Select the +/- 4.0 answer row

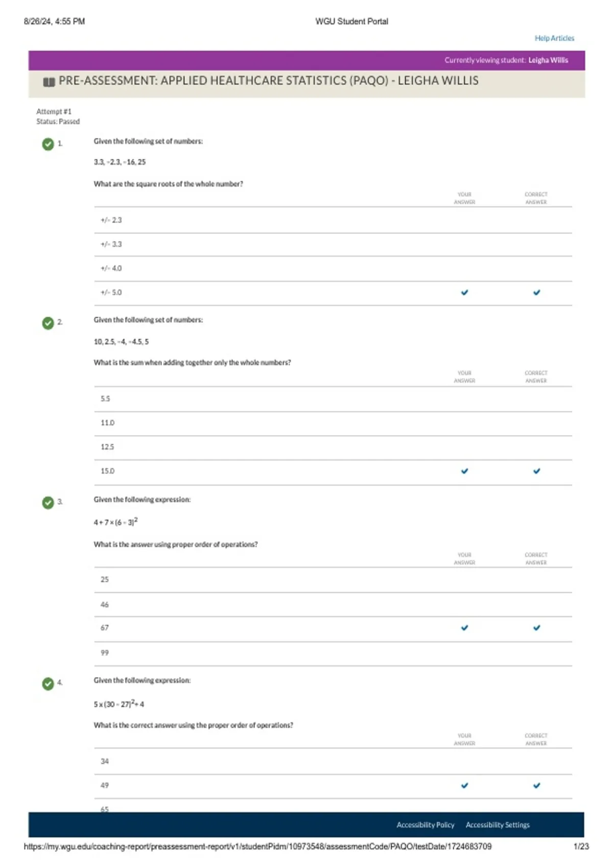point(333,269)
